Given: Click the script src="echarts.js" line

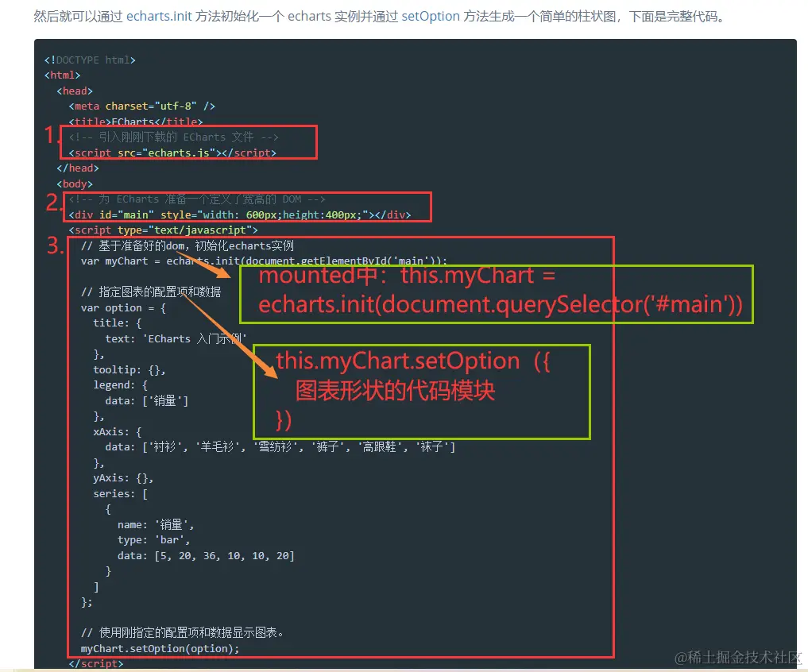Looking at the screenshot, I should coord(172,153).
